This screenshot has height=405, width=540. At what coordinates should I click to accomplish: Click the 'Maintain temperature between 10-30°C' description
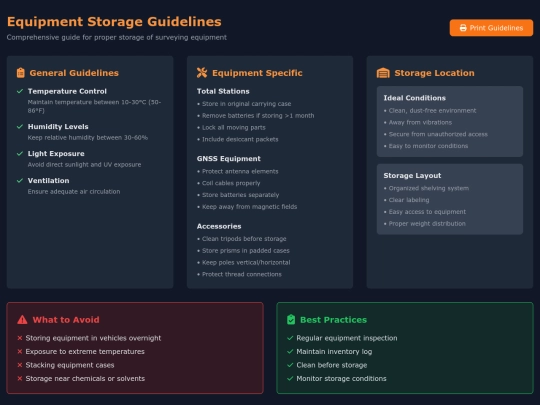click(x=94, y=106)
